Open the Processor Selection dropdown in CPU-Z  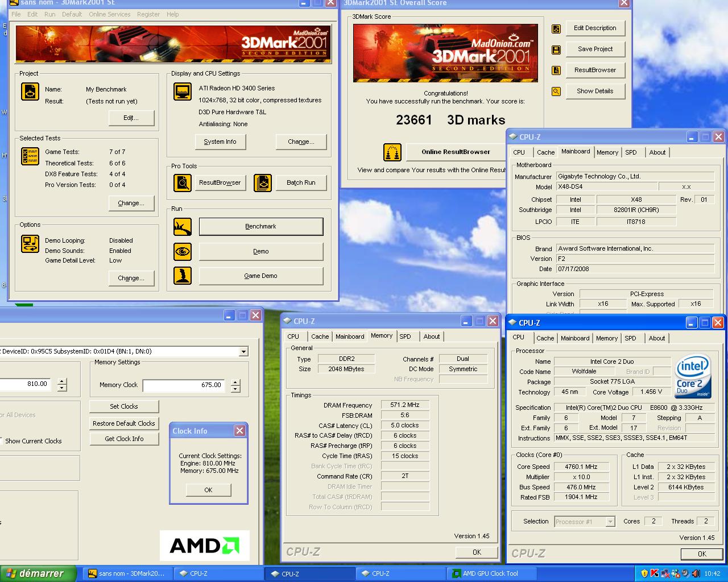click(610, 522)
